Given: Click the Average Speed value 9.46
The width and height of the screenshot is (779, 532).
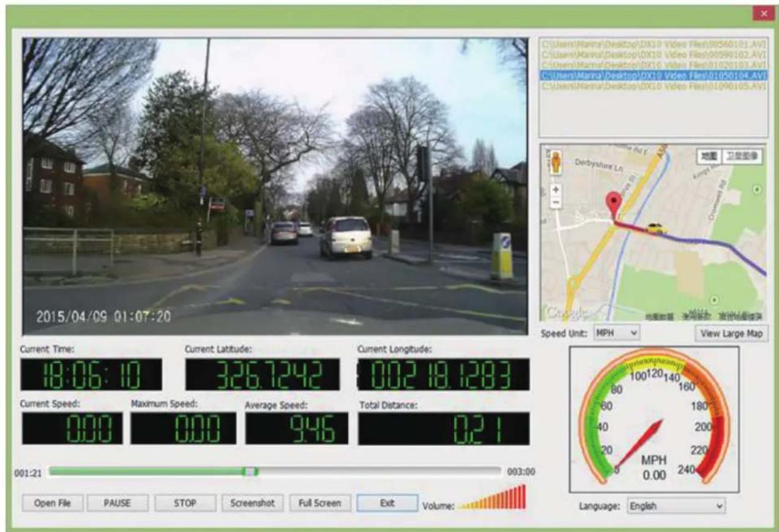Looking at the screenshot, I should coord(297,429).
